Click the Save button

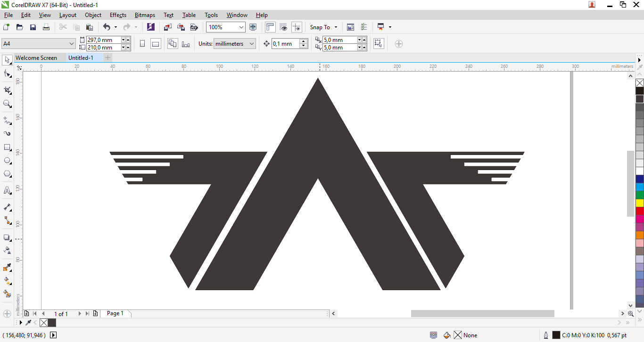pos(33,27)
